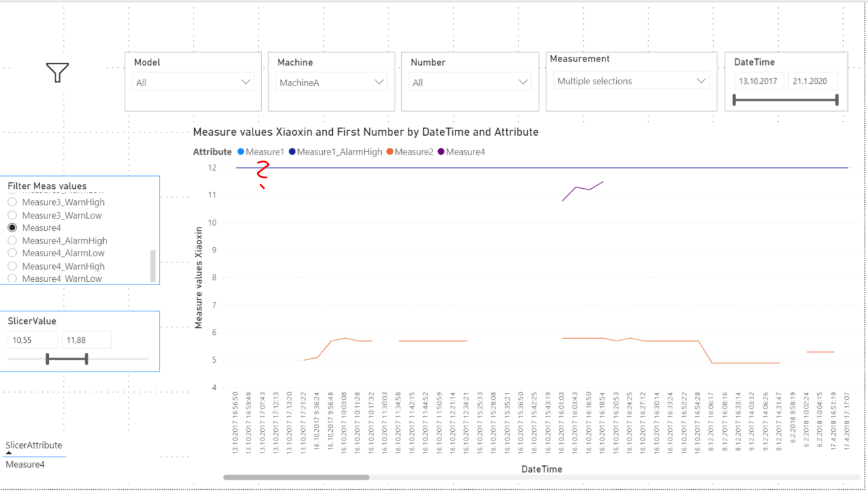Image resolution: width=868 pixels, height=492 pixels.
Task: Choose the Measure4_AlarmHigh radio option
Action: pos(12,241)
